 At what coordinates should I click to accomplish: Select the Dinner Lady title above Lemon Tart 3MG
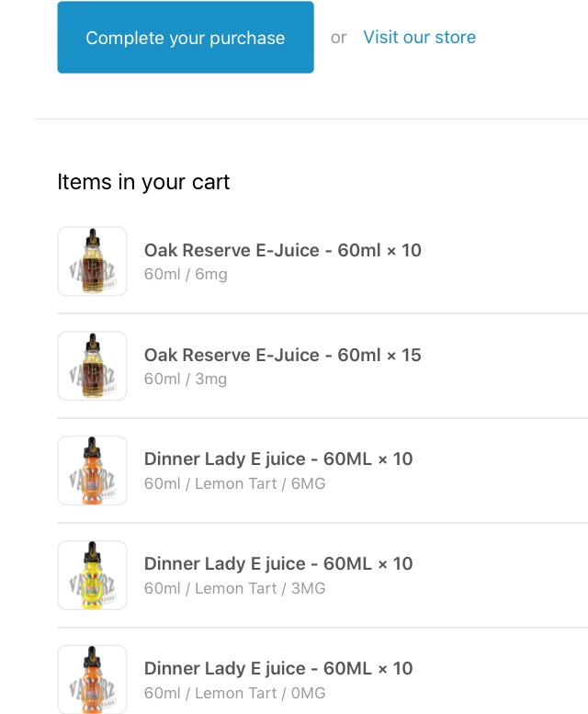point(278,564)
